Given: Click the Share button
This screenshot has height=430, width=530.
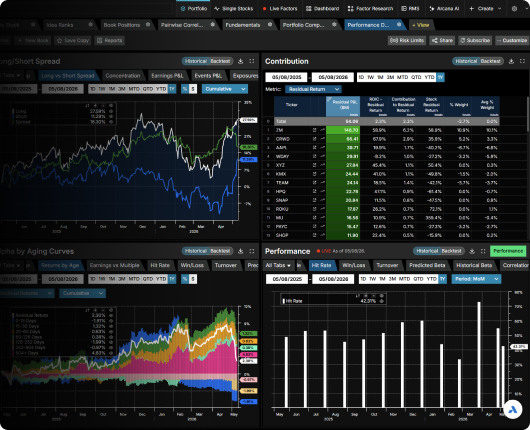Looking at the screenshot, I should point(442,41).
